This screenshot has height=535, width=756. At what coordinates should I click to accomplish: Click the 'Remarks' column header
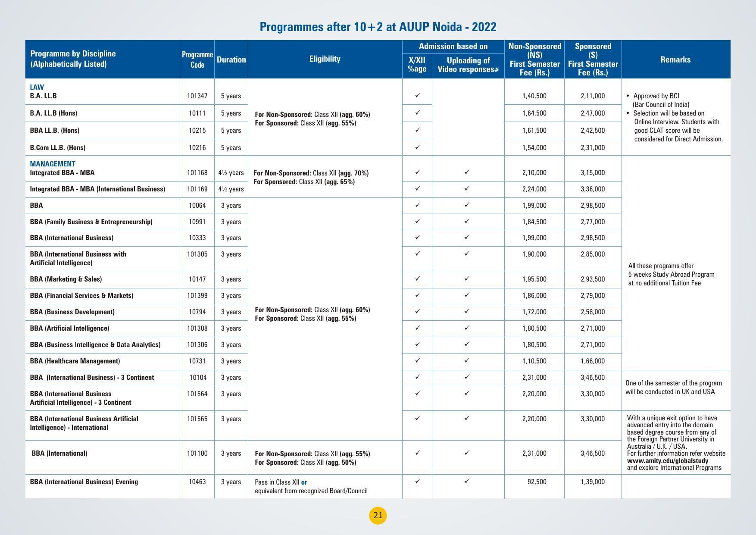675,59
